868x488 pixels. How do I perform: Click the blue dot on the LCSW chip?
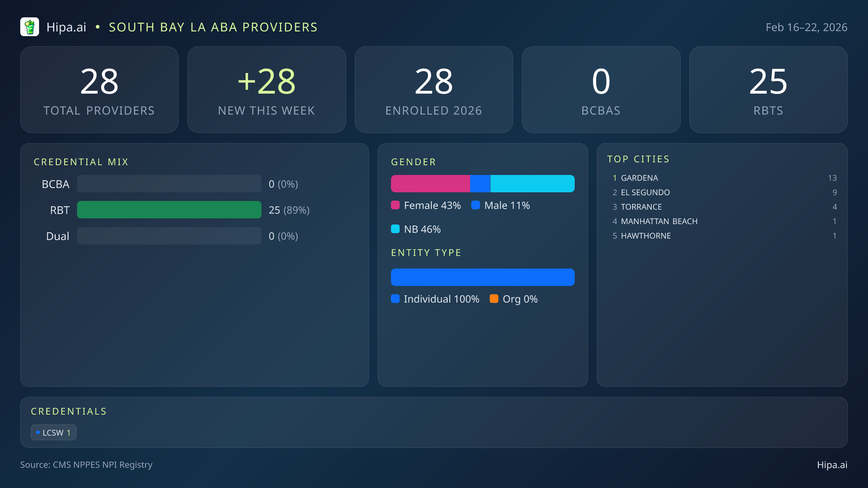click(x=38, y=432)
